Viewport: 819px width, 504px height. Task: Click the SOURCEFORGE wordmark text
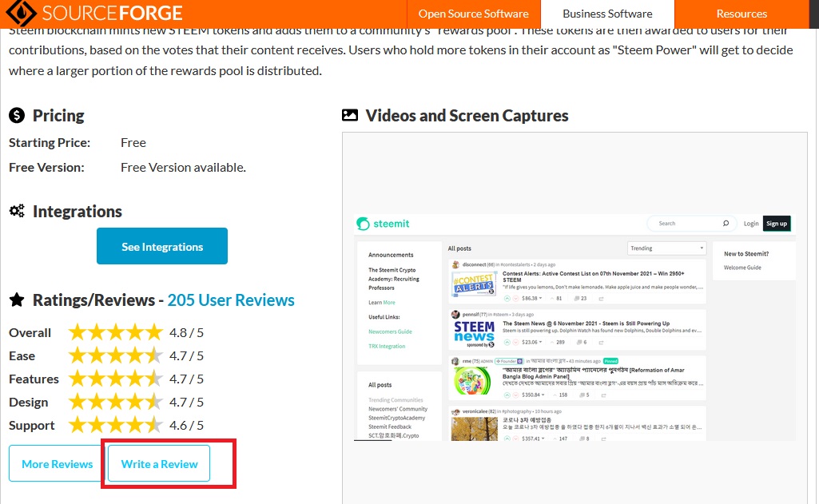(x=113, y=13)
